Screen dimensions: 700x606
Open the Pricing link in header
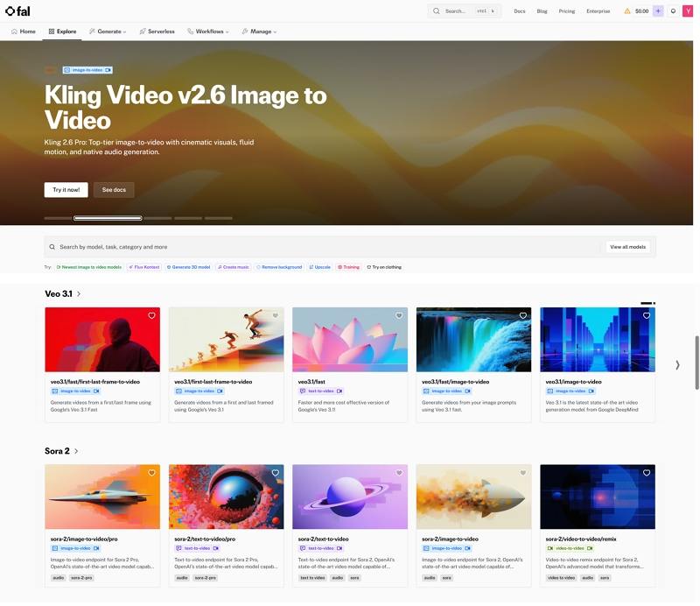click(567, 11)
